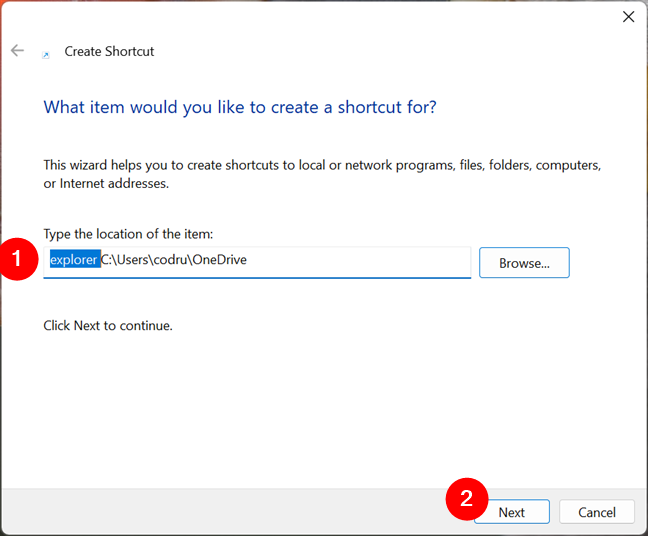Click the "Type the location of the item" label
This screenshot has height=536, width=648.
pos(128,234)
